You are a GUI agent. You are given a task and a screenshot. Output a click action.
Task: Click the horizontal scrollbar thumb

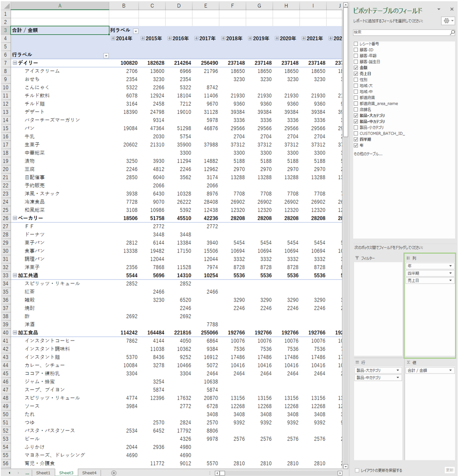(x=222, y=473)
